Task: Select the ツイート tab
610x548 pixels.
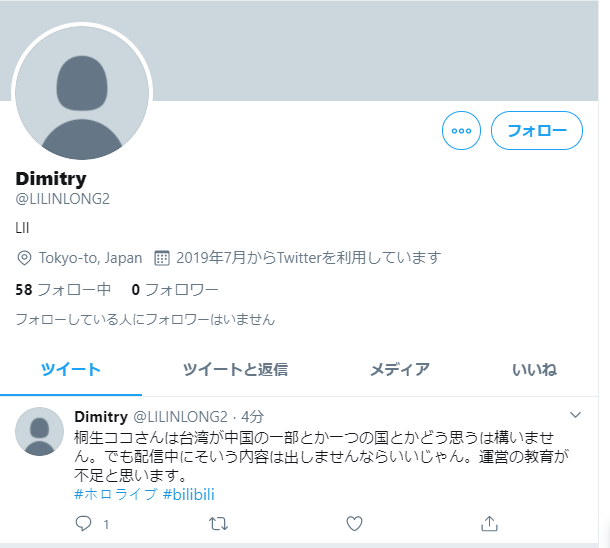Action: (71, 369)
